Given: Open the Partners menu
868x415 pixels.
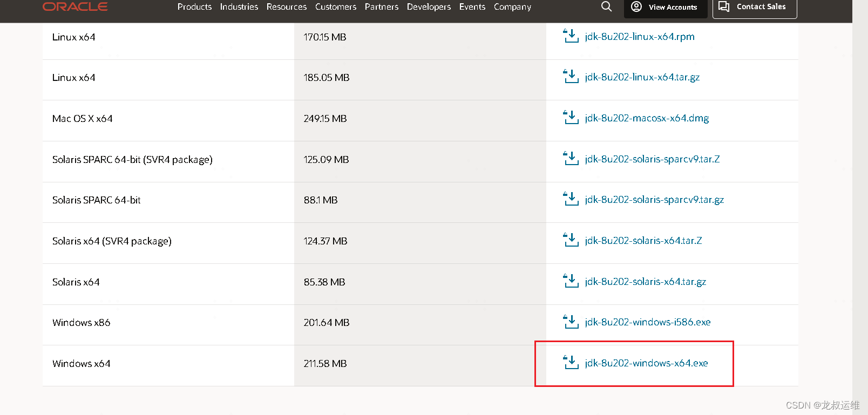Looking at the screenshot, I should pos(382,6).
